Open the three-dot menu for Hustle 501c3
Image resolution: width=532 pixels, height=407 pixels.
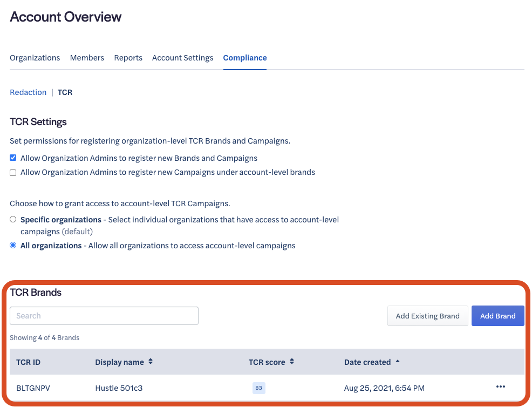(500, 387)
